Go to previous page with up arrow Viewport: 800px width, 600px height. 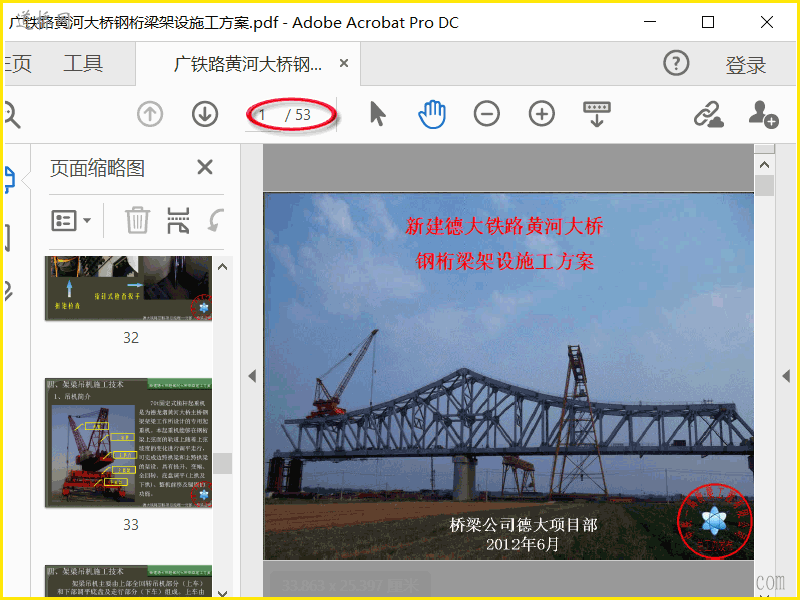coord(150,114)
